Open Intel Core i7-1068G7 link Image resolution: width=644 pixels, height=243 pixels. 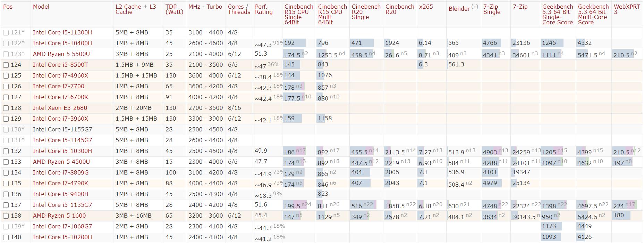[62, 227]
